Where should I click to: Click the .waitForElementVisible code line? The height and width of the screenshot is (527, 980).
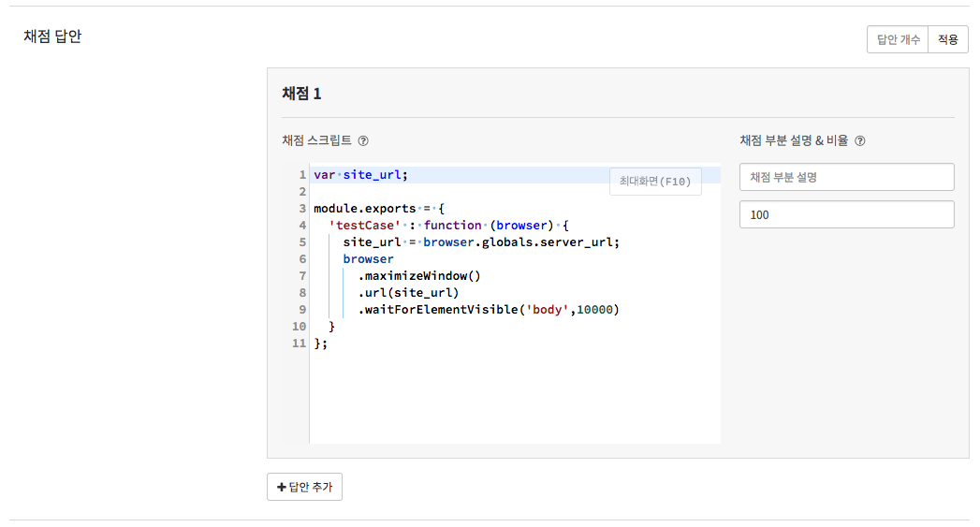click(487, 310)
